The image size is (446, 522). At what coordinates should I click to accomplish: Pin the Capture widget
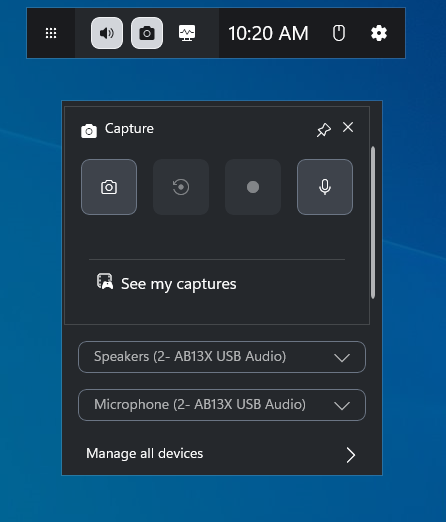[324, 130]
